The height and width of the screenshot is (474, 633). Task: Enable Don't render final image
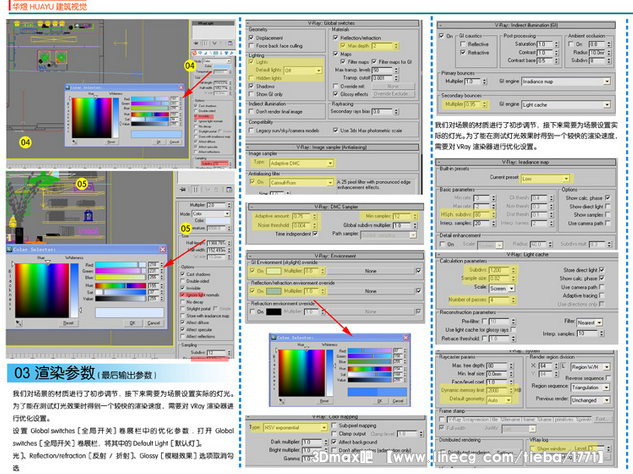[x=251, y=111]
